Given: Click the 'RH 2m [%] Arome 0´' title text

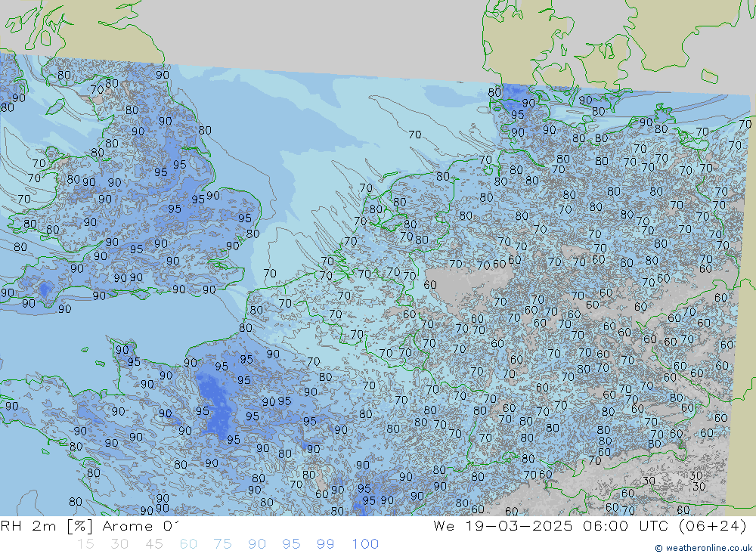Looking at the screenshot, I should tap(90, 525).
